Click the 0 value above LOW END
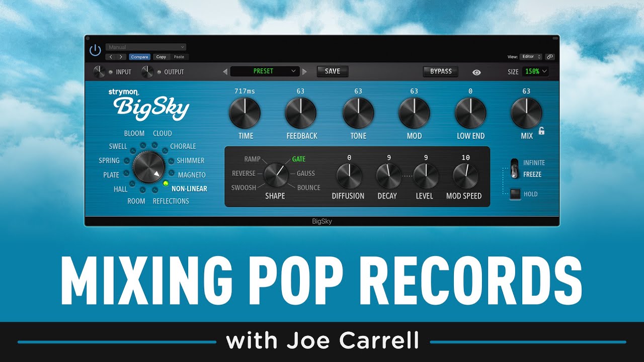Image resolution: width=644 pixels, height=362 pixels. (x=470, y=91)
